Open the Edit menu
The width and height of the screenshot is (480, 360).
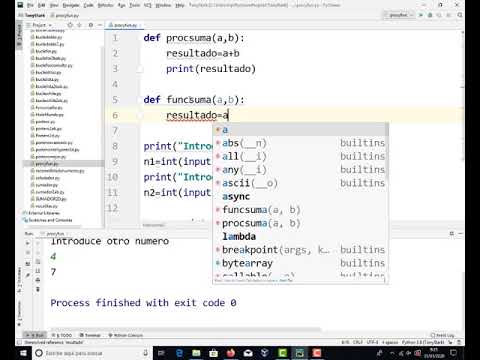[41, 5]
